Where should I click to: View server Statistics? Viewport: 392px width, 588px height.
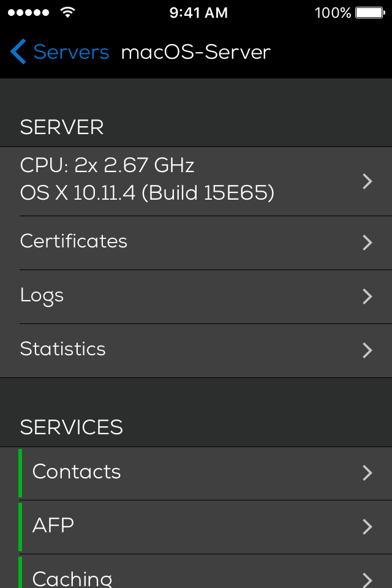click(63, 349)
